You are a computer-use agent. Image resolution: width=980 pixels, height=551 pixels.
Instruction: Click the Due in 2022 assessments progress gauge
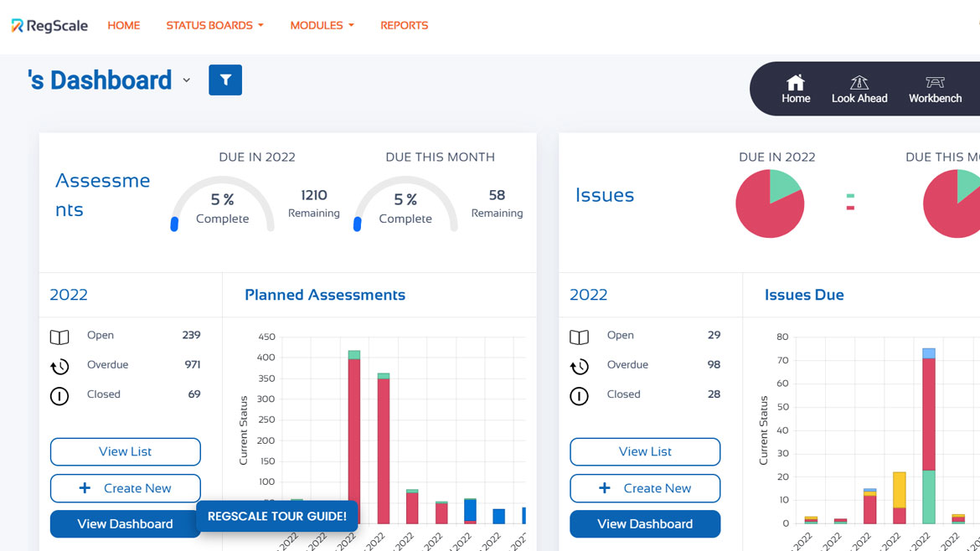tap(223, 205)
